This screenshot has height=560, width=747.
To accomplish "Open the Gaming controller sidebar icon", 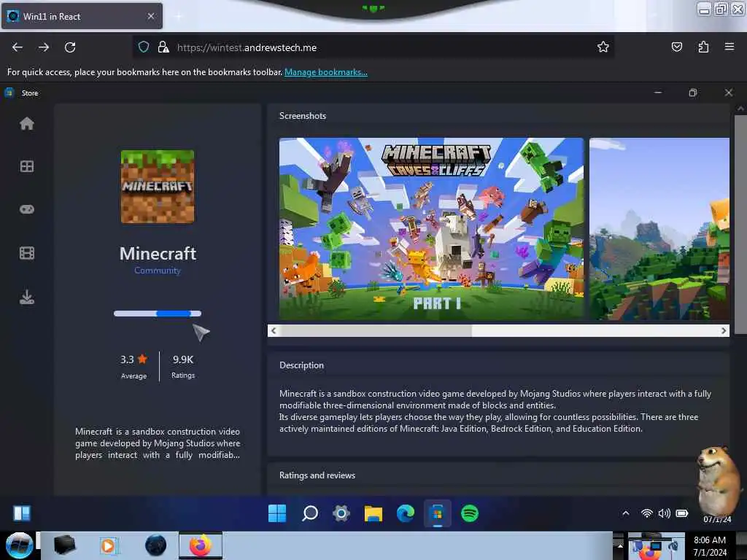I will (27, 209).
